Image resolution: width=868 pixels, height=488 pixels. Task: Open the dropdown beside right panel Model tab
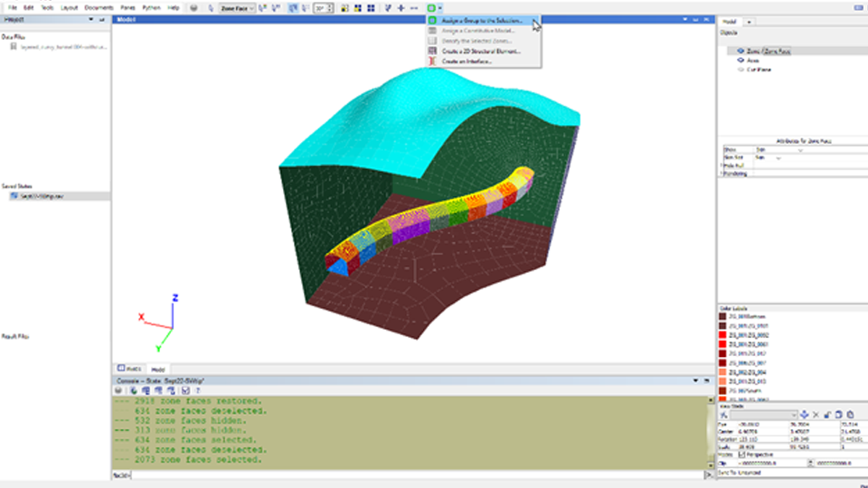click(749, 22)
